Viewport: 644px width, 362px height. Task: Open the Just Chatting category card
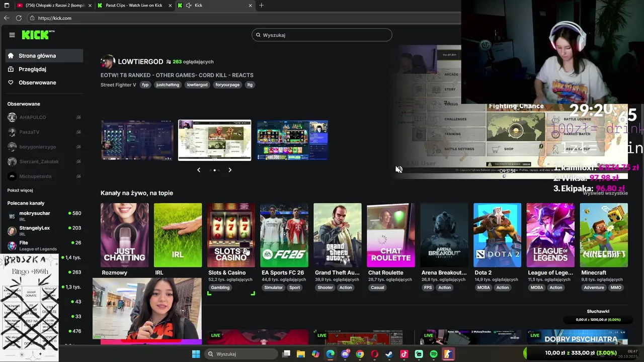[x=124, y=235]
